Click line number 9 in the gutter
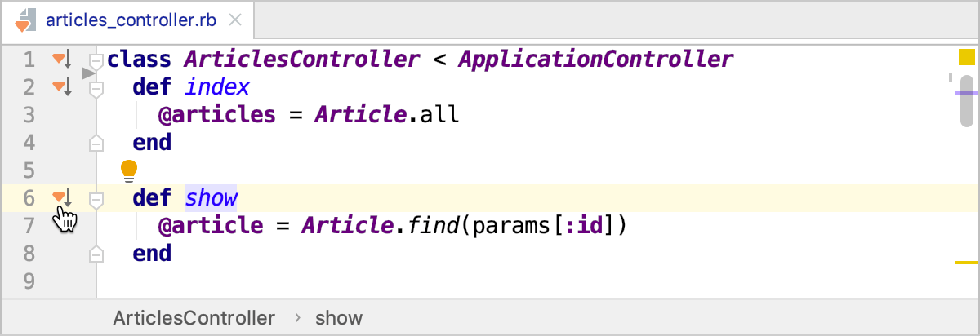Image resolution: width=980 pixels, height=336 pixels. pos(29,281)
